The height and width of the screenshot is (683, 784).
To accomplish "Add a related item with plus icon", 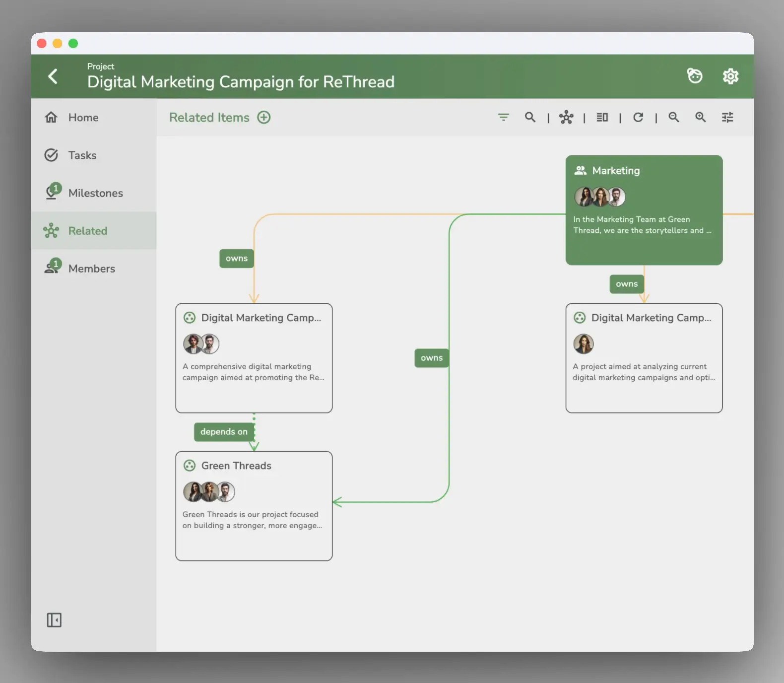I will tap(264, 118).
